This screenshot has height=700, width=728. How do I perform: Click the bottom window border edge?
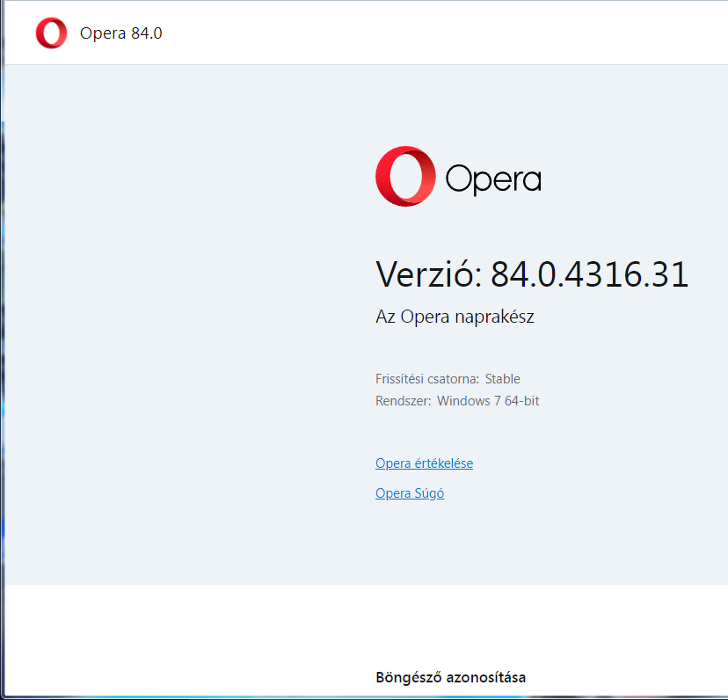click(x=352, y=697)
